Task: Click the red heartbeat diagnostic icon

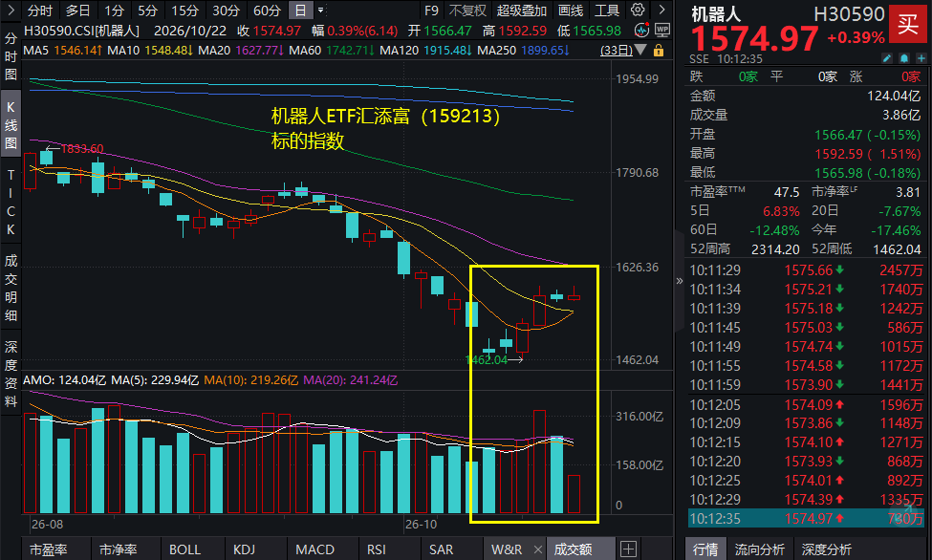Action: 641,30
